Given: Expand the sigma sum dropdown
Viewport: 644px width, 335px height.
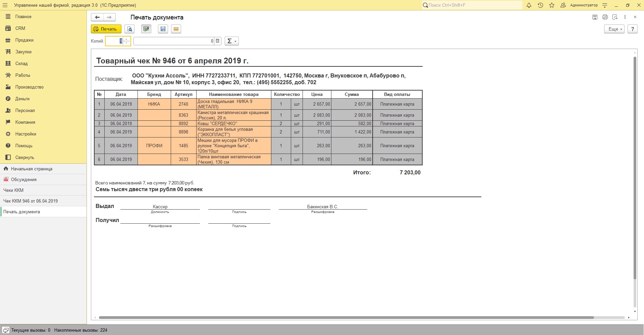Looking at the screenshot, I should tap(232, 41).
